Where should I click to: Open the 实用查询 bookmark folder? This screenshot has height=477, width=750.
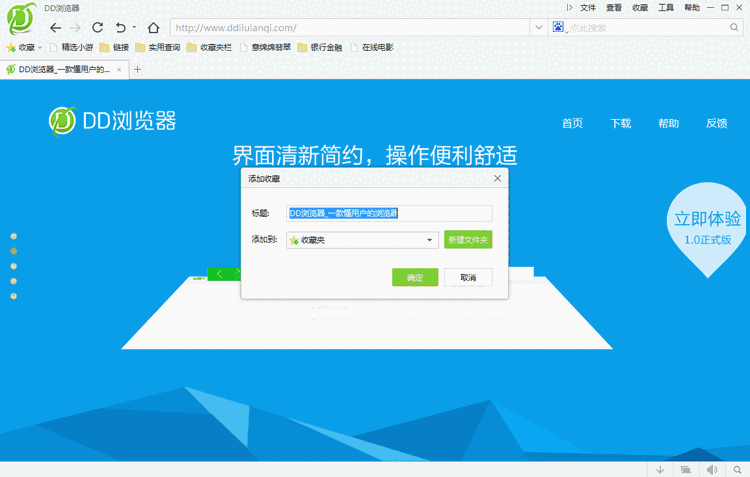tap(158, 47)
